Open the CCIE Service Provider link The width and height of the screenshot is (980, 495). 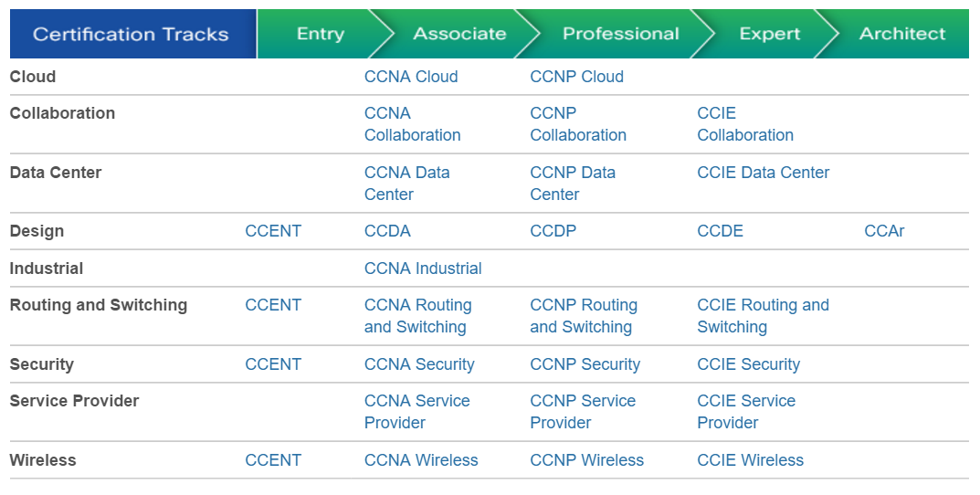coord(746,411)
